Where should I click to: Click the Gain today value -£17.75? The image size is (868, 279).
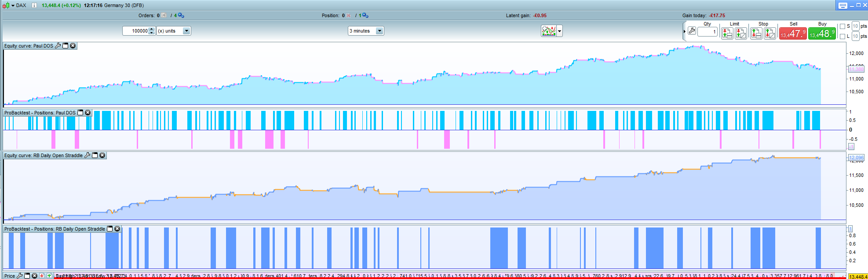717,15
